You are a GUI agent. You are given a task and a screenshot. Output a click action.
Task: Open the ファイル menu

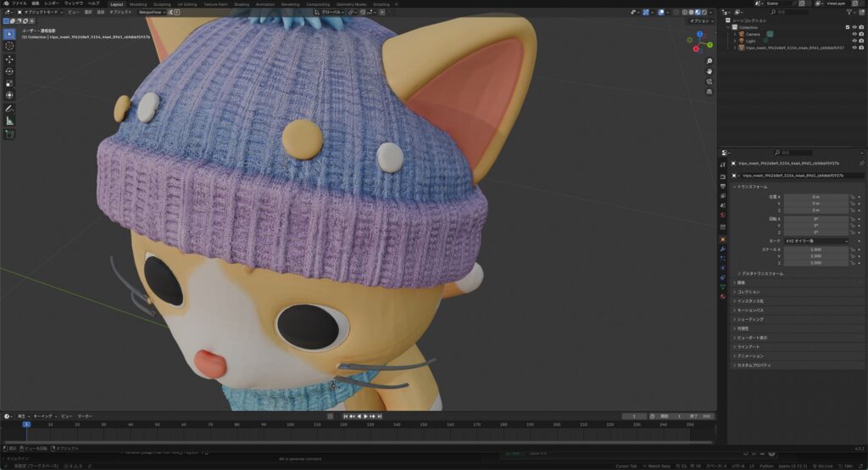click(19, 3)
